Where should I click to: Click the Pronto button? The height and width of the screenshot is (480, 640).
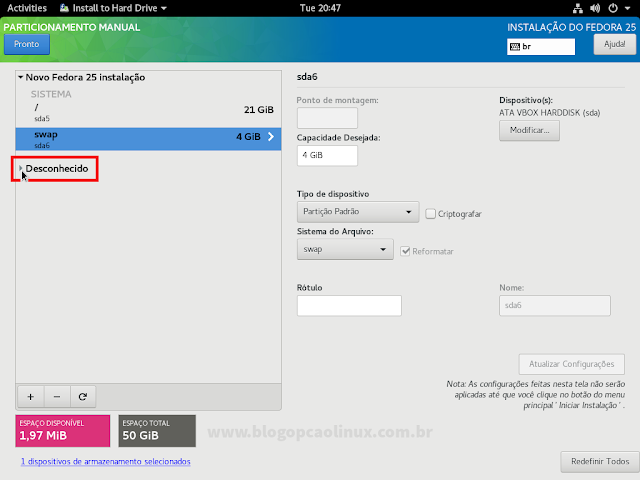click(27, 44)
